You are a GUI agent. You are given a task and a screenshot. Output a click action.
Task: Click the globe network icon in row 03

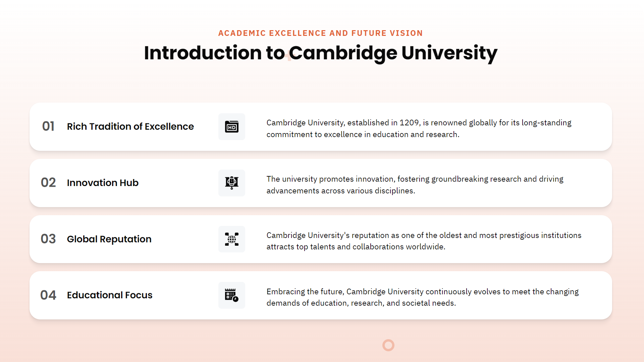[232, 239]
